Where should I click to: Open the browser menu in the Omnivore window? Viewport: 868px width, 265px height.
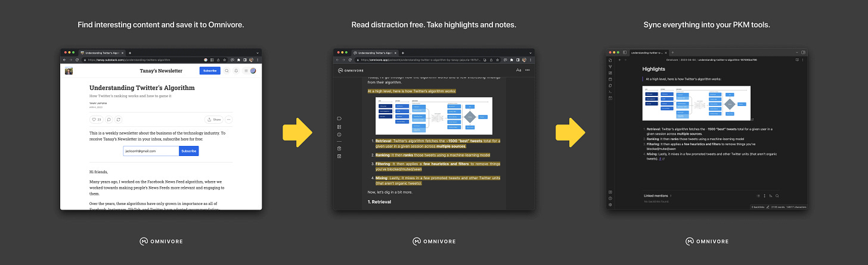coord(531,60)
